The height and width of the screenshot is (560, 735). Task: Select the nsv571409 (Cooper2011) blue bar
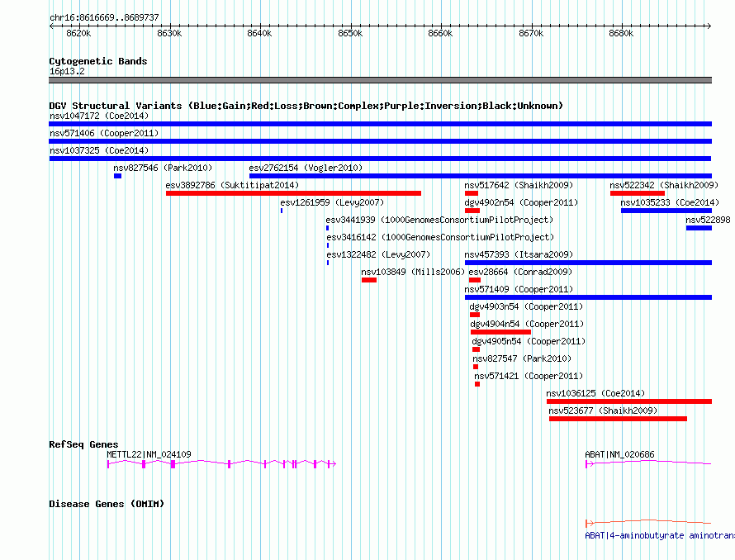(x=588, y=297)
